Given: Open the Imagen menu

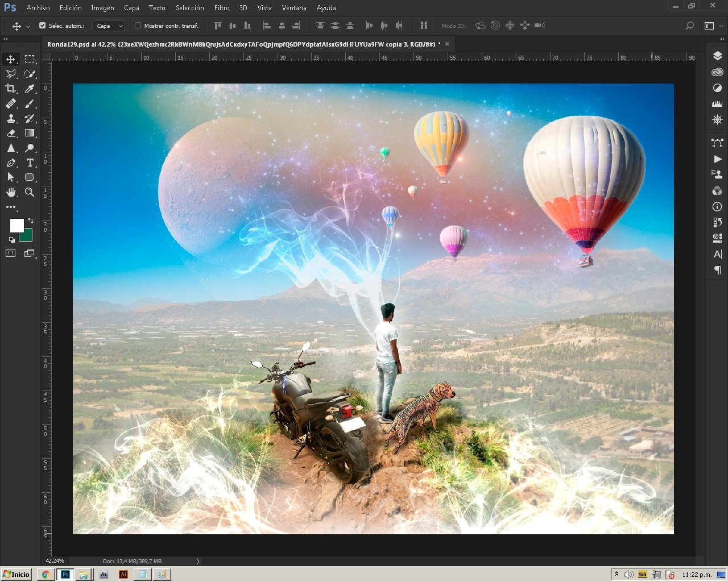Looking at the screenshot, I should coord(102,8).
